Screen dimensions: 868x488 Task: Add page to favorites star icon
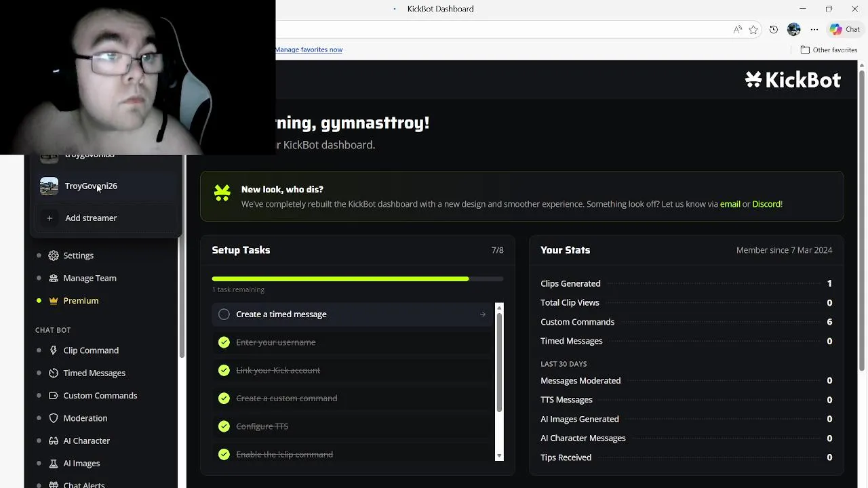(753, 29)
